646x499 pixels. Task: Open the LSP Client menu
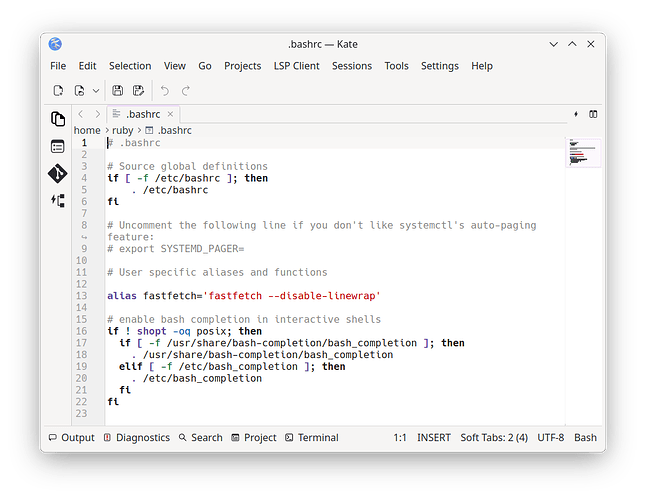297,66
